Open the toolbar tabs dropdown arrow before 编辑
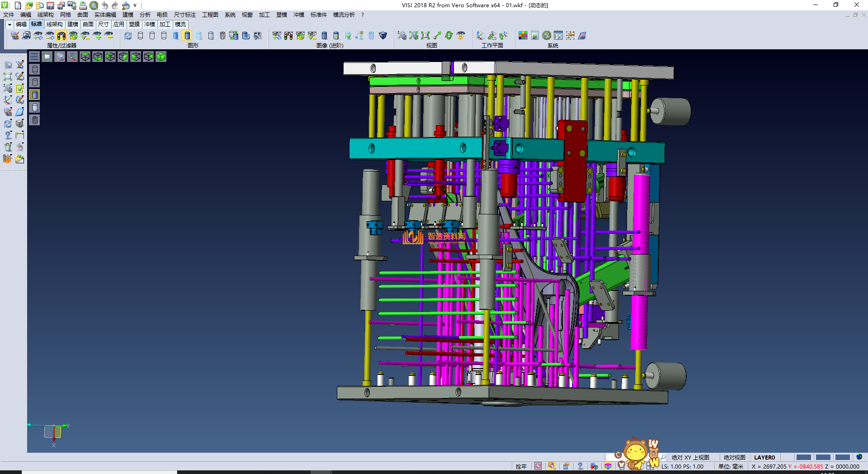 click(9, 24)
